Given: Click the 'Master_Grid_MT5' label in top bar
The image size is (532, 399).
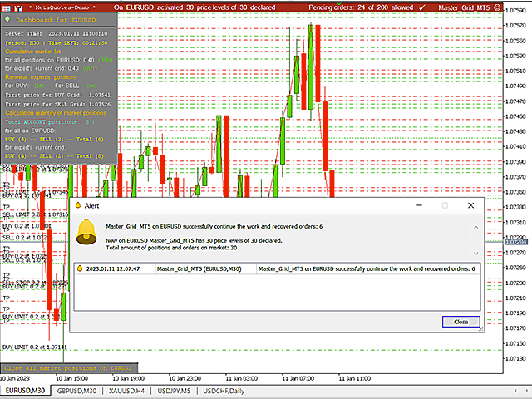Looking at the screenshot, I should click(x=464, y=7).
